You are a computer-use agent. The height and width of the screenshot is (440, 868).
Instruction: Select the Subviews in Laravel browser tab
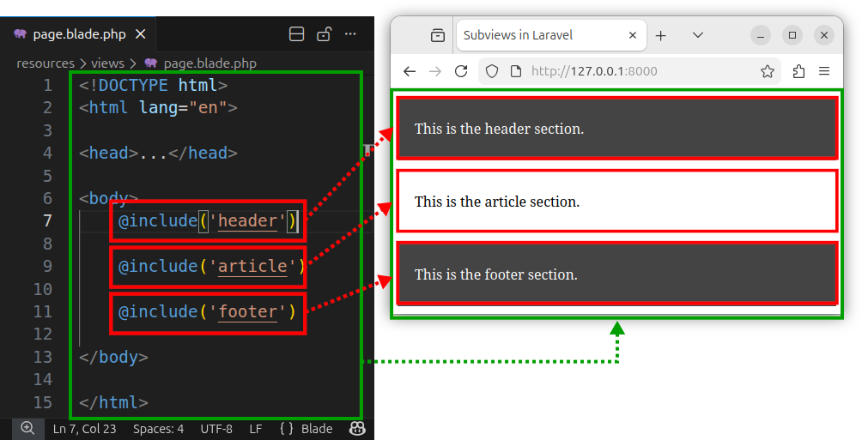click(x=551, y=35)
